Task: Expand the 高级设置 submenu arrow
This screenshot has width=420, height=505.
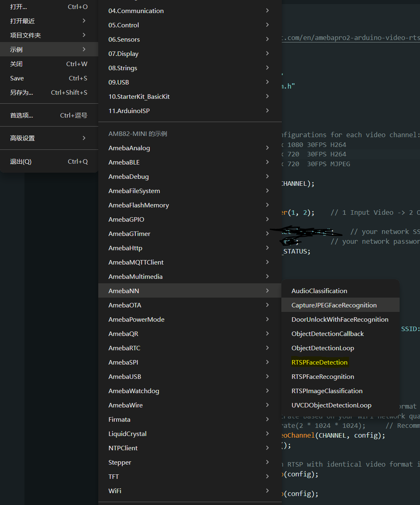Action: tap(84, 138)
